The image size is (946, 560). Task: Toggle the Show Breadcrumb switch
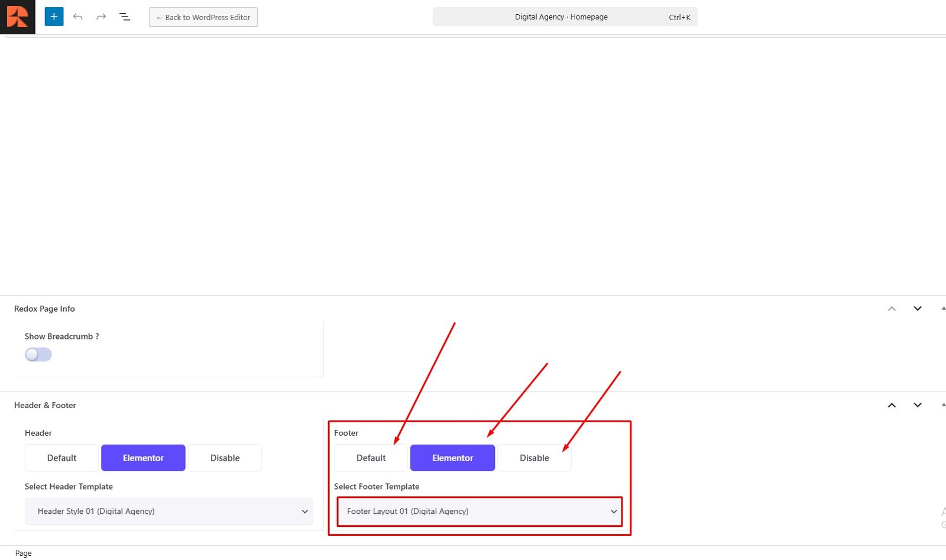pos(38,354)
